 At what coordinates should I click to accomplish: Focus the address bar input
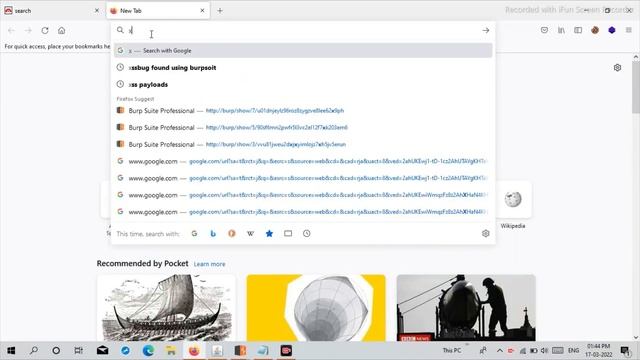tap(302, 30)
